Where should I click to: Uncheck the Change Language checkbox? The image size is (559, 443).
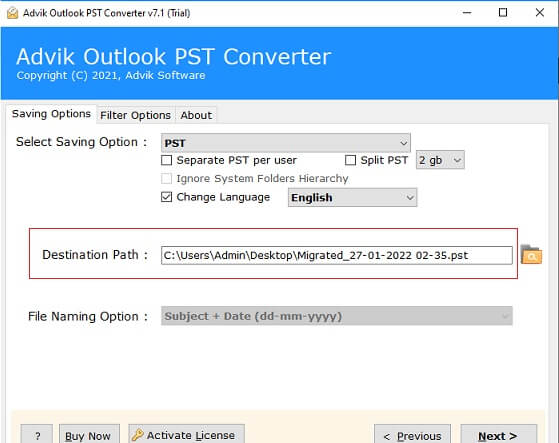166,197
